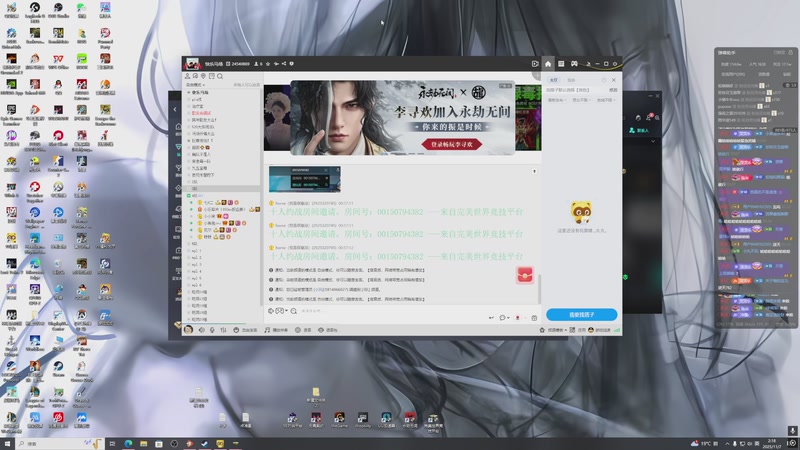The height and width of the screenshot is (450, 800).
Task: Open the home view in YY title bar
Action: (x=548, y=64)
